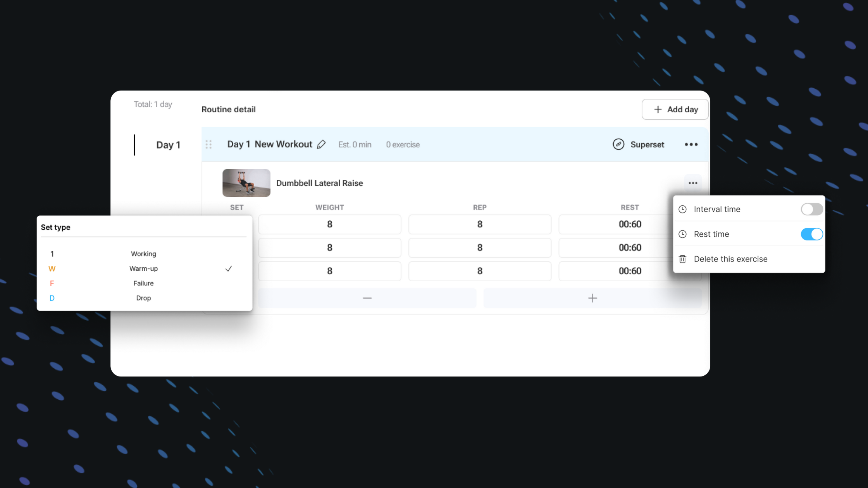This screenshot has height=488, width=868.
Task: Click the third row weight field
Action: pyautogui.click(x=330, y=271)
